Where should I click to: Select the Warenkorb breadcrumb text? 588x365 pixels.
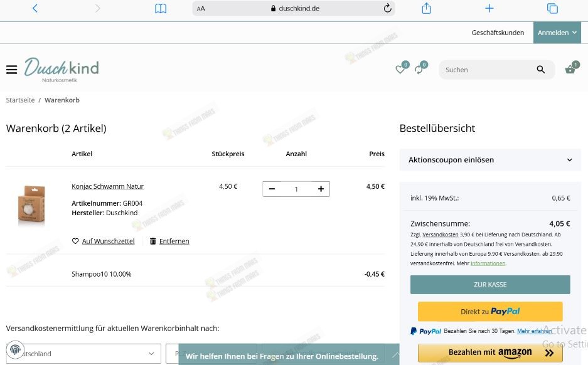coord(62,100)
